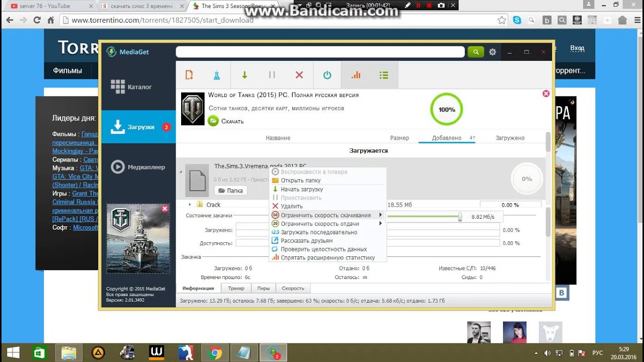Expand the Crack folder in file tree
Screen dimensions: 644x362
click(190, 205)
